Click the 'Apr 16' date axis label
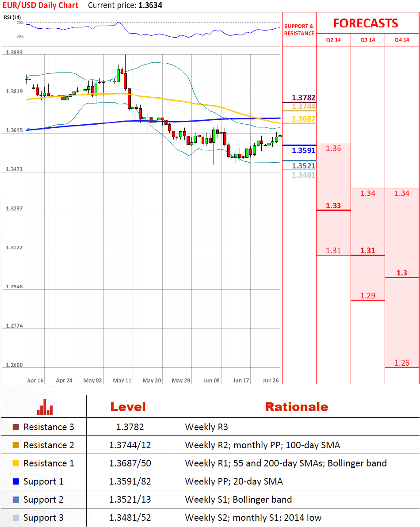 pyautogui.click(x=35, y=381)
